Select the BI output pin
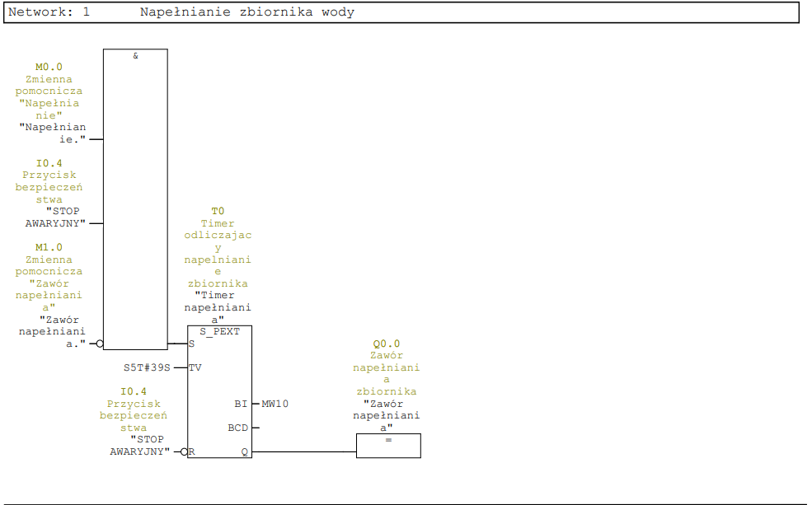 [241, 404]
